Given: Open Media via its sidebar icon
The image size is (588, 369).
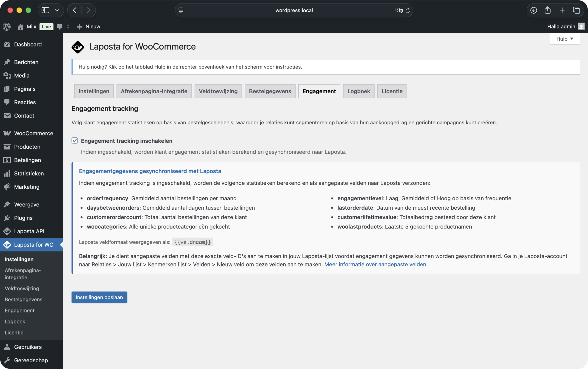Looking at the screenshot, I should [x=7, y=75].
